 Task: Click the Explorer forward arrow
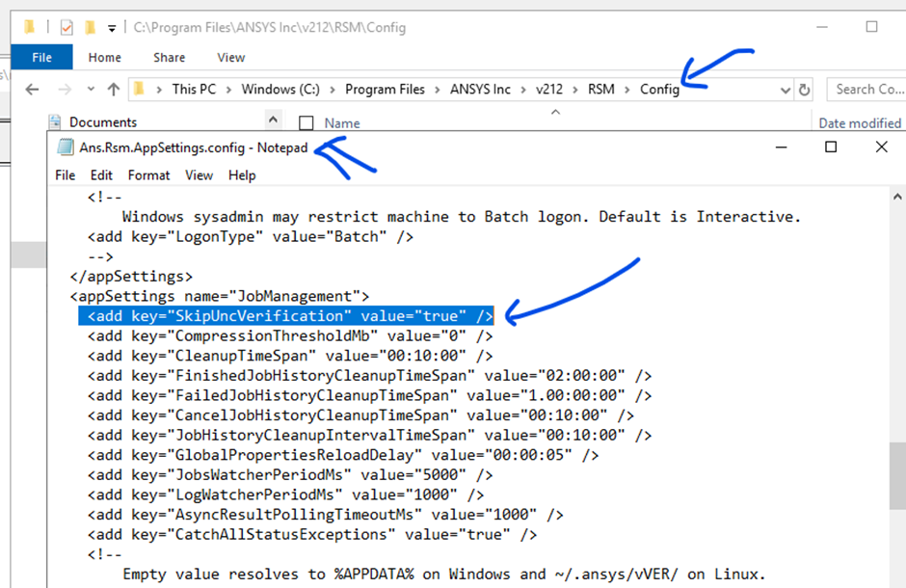(x=65, y=90)
